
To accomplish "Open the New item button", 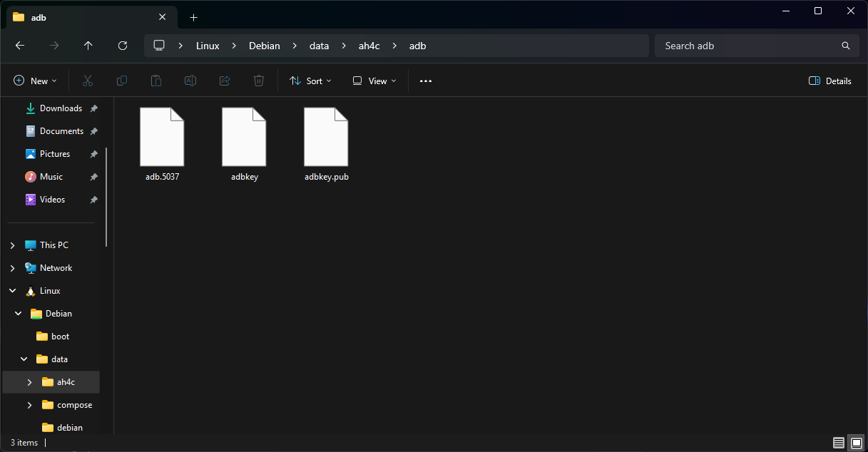I will [35, 81].
